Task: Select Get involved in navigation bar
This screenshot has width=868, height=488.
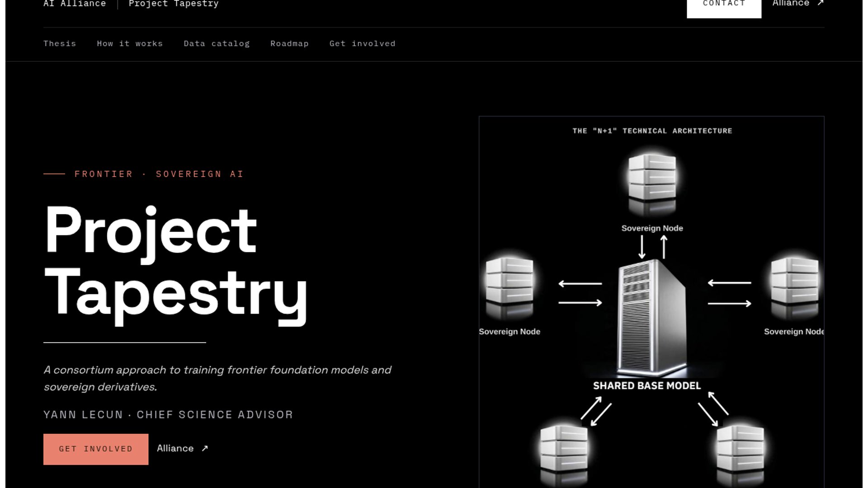Action: (362, 44)
